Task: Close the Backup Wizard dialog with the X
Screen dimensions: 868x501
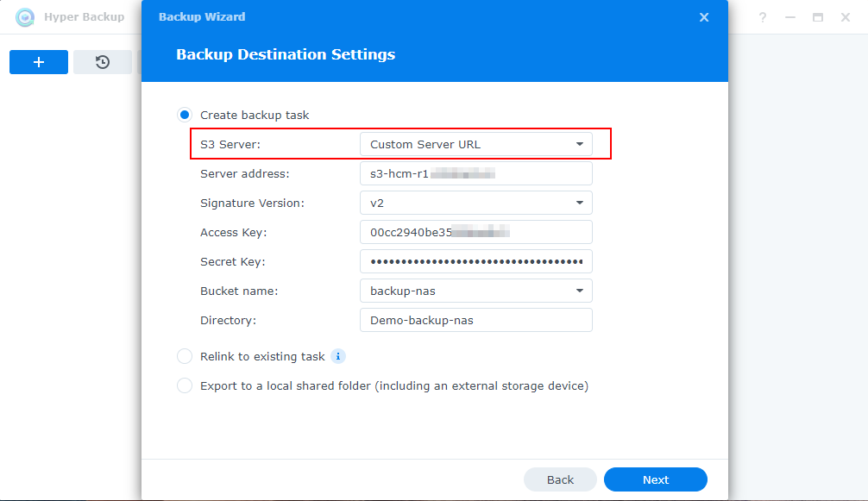Action: pos(704,17)
